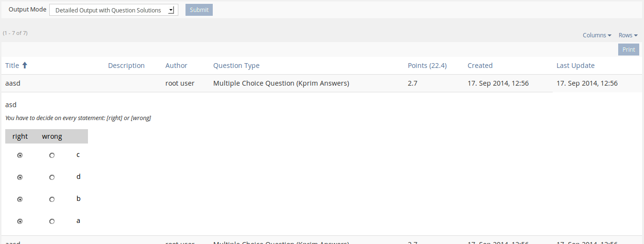Viewport: 644px width, 244px height.
Task: Select 'wrong' radio for statement b
Action: pyautogui.click(x=52, y=200)
